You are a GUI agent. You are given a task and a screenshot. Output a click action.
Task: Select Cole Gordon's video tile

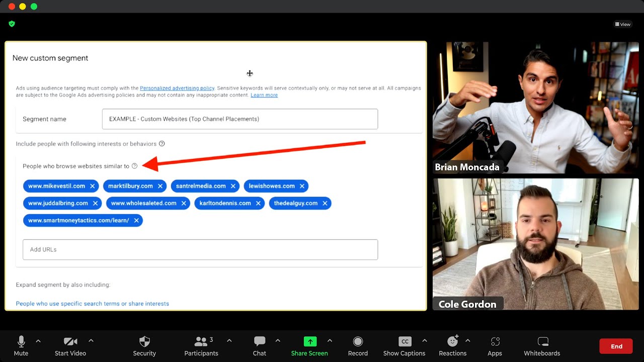click(x=536, y=244)
